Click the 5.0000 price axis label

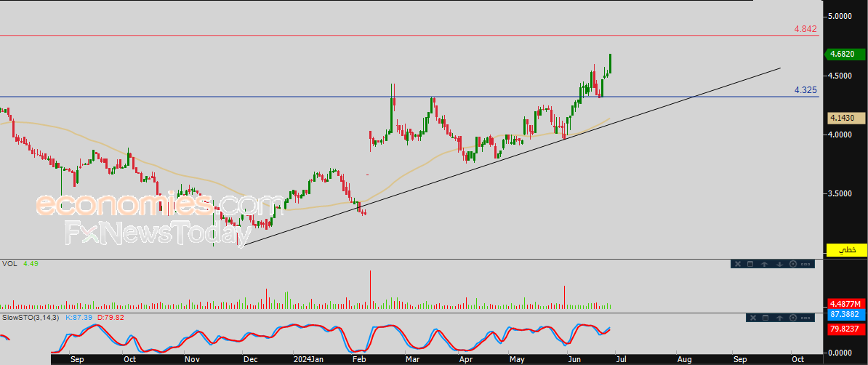pyautogui.click(x=841, y=16)
